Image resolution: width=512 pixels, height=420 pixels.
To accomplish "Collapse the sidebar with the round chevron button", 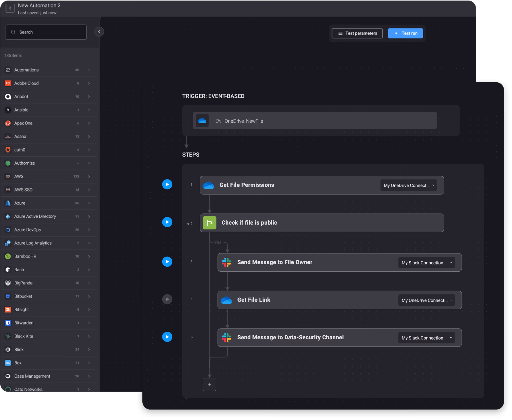I will coord(99,32).
